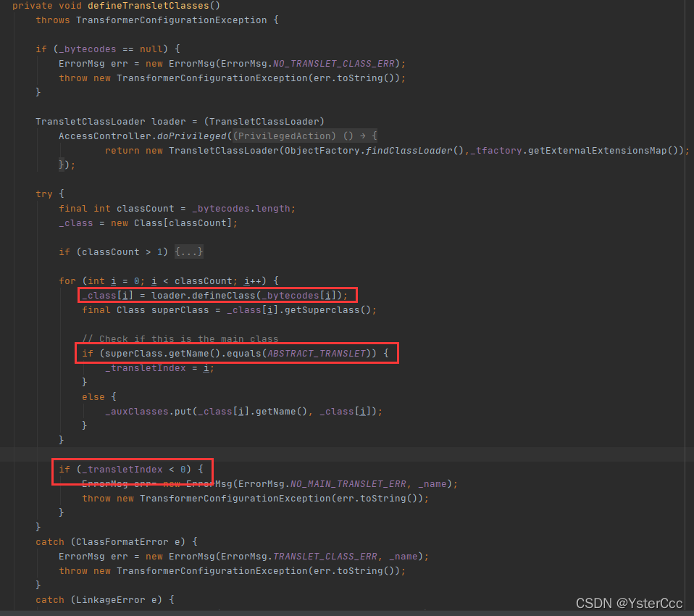Click the 'Check if this is the main class' comment
This screenshot has height=616, width=694.
pyautogui.click(x=180, y=339)
